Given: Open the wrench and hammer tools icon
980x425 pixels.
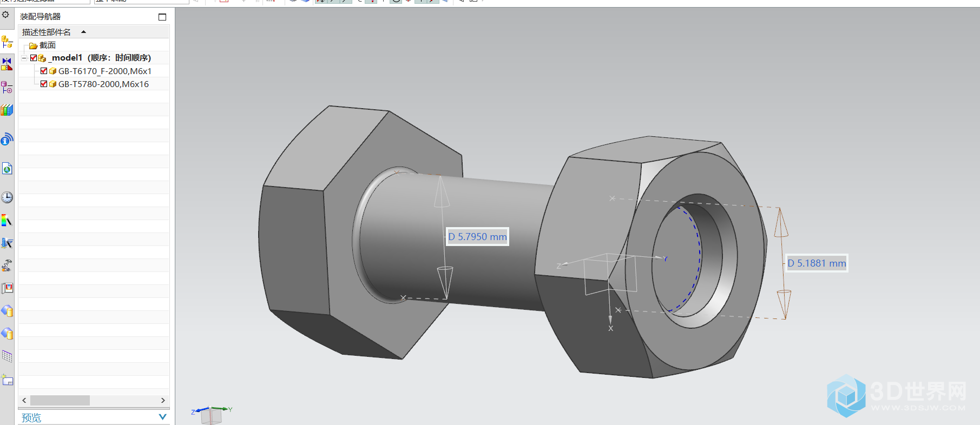Looking at the screenshot, I should (7, 265).
